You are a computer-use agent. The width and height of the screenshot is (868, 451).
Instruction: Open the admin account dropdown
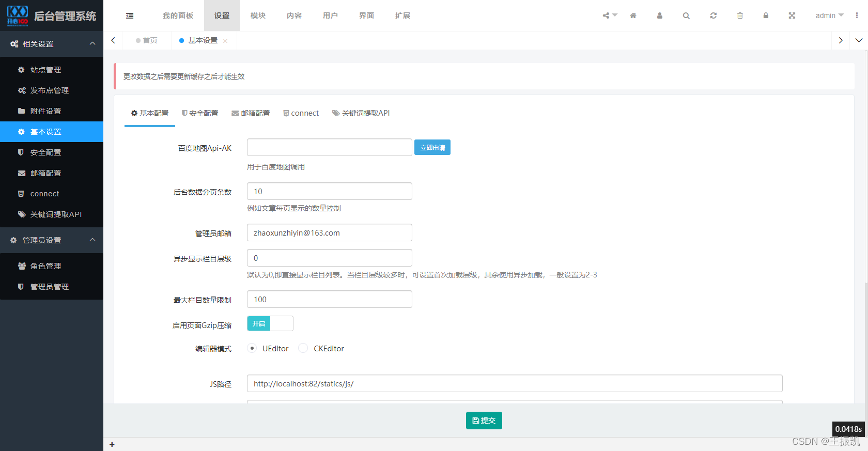[x=829, y=15]
